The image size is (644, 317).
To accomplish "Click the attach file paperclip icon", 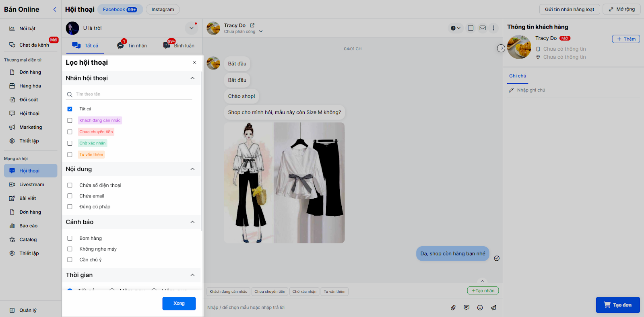I will click(453, 308).
